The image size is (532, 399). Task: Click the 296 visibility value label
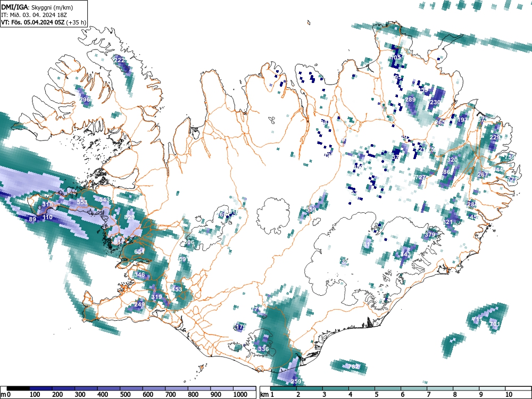[x=85, y=99]
